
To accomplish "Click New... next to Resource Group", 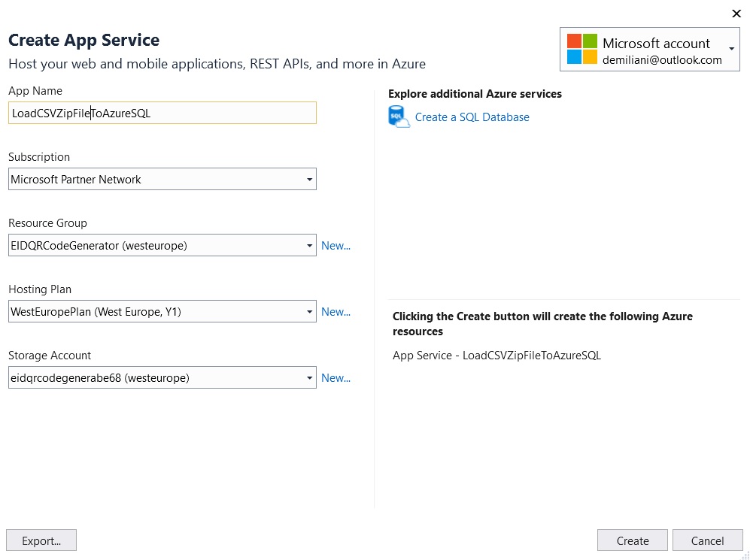I will 336,245.
